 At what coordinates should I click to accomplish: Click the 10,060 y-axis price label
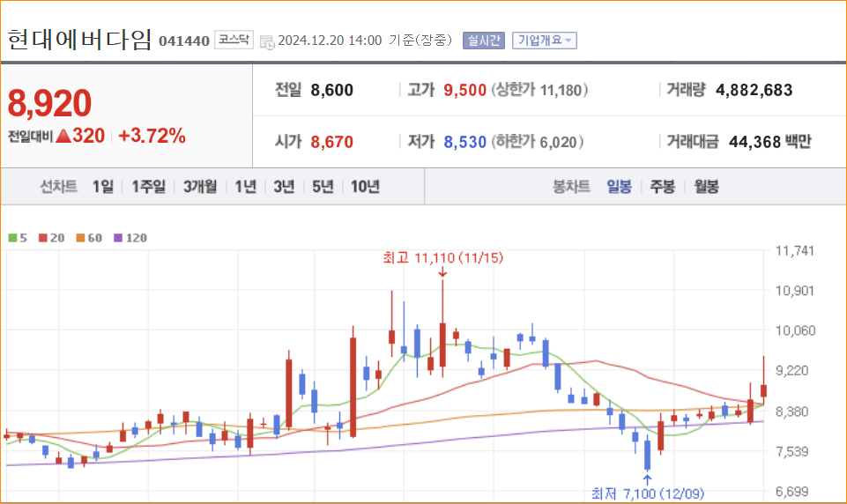tap(795, 330)
